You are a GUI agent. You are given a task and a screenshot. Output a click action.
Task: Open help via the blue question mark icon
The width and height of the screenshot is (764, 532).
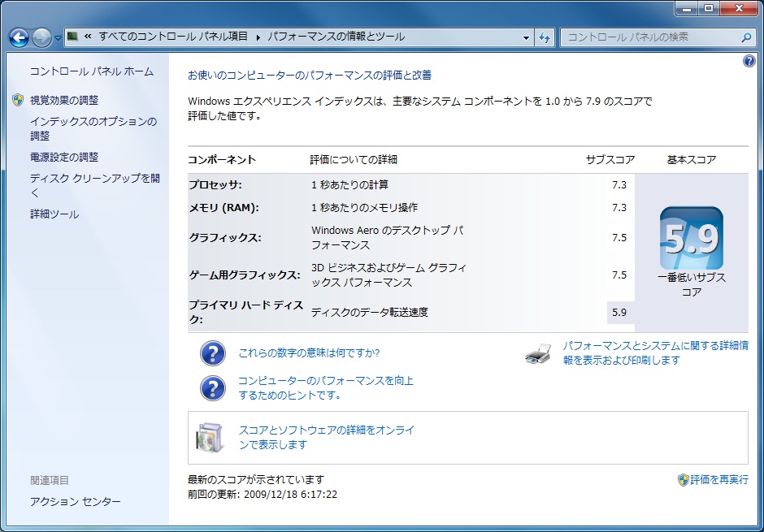pyautogui.click(x=749, y=61)
